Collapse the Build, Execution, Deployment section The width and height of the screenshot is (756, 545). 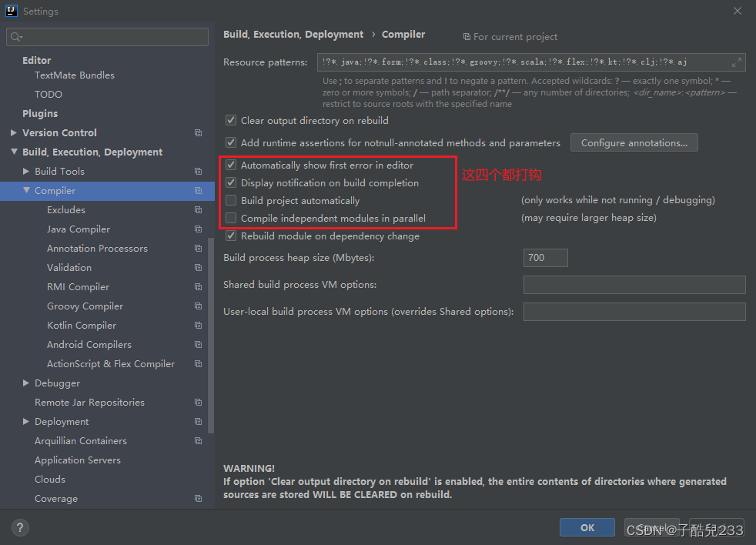point(13,152)
